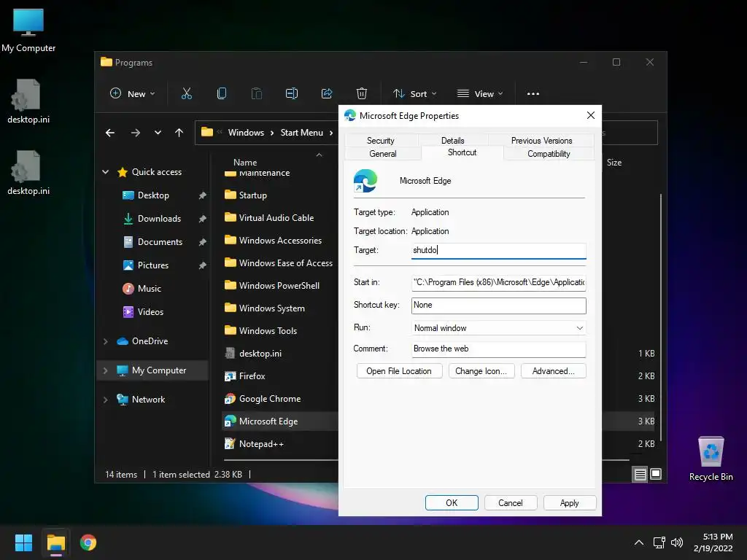Select the Recycle Bin desktop icon

[711, 458]
